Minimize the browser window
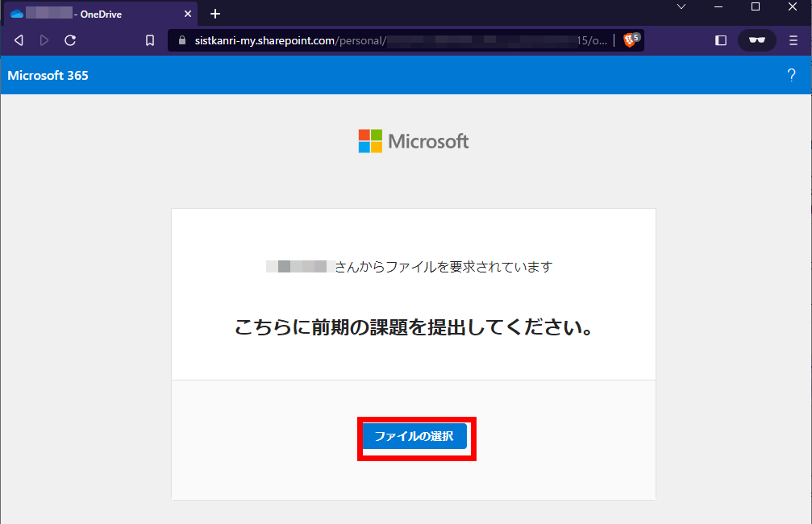812x524 pixels. [x=718, y=7]
